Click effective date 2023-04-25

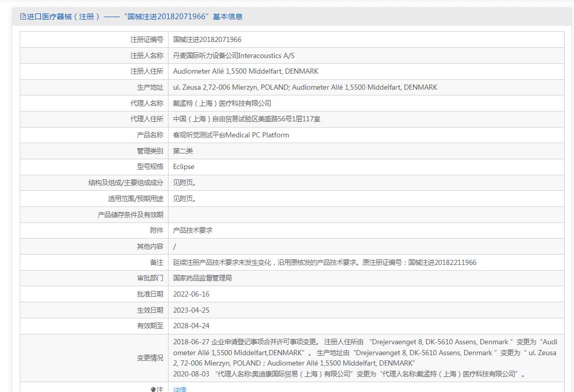pyautogui.click(x=191, y=311)
